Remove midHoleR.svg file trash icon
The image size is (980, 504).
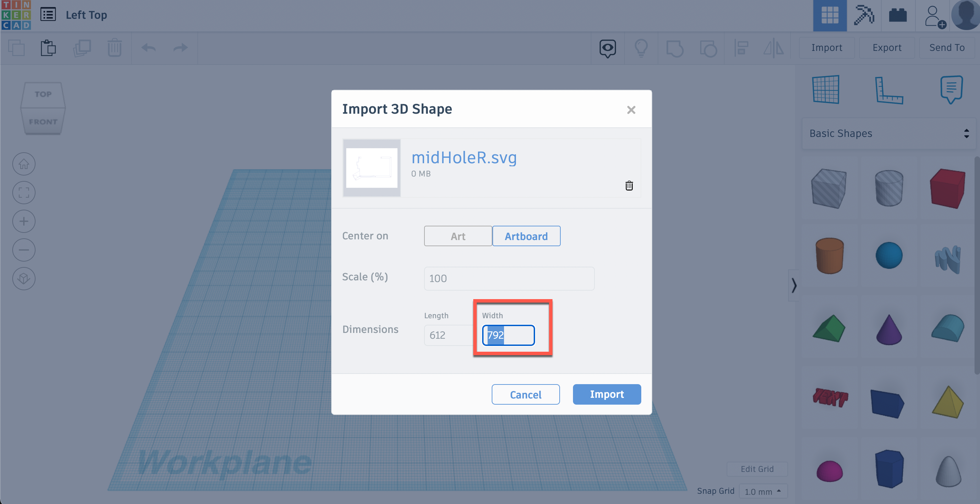coord(629,186)
